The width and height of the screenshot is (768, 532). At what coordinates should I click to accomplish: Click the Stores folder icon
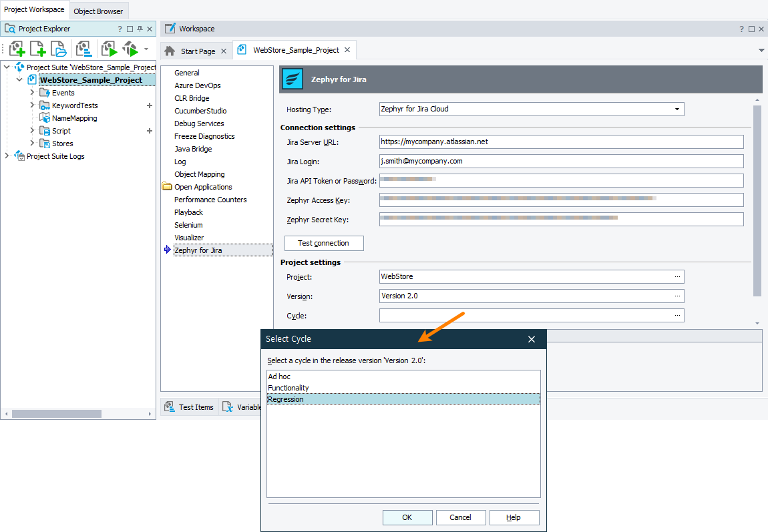(x=45, y=144)
